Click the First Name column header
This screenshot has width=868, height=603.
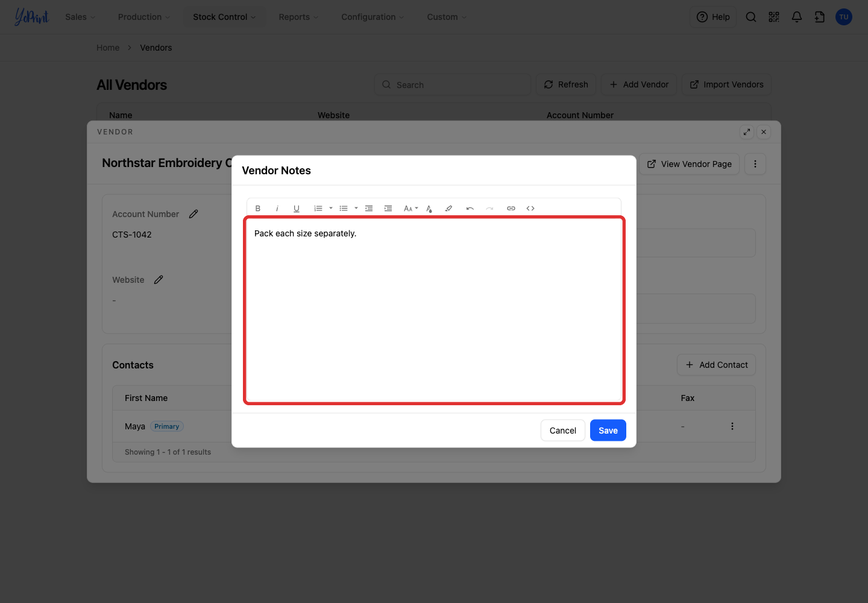tap(146, 398)
